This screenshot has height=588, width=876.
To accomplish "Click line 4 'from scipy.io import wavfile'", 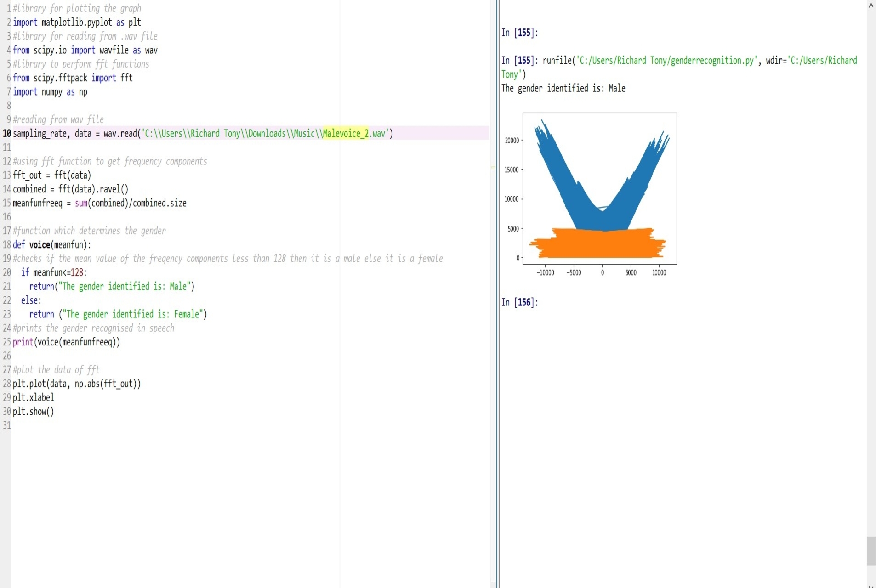I will click(x=85, y=50).
